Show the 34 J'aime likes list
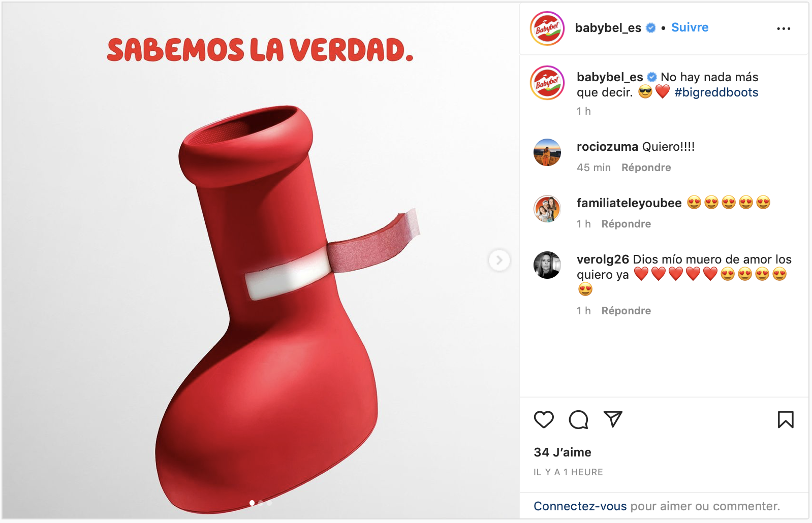The width and height of the screenshot is (812, 523). tap(563, 452)
